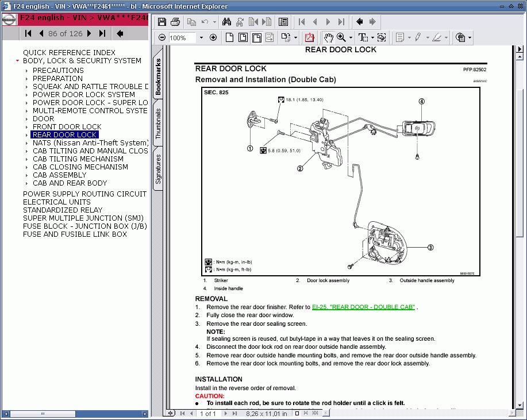Open the zoom percentage dropdown arrow
527x420 pixels.
click(x=201, y=37)
